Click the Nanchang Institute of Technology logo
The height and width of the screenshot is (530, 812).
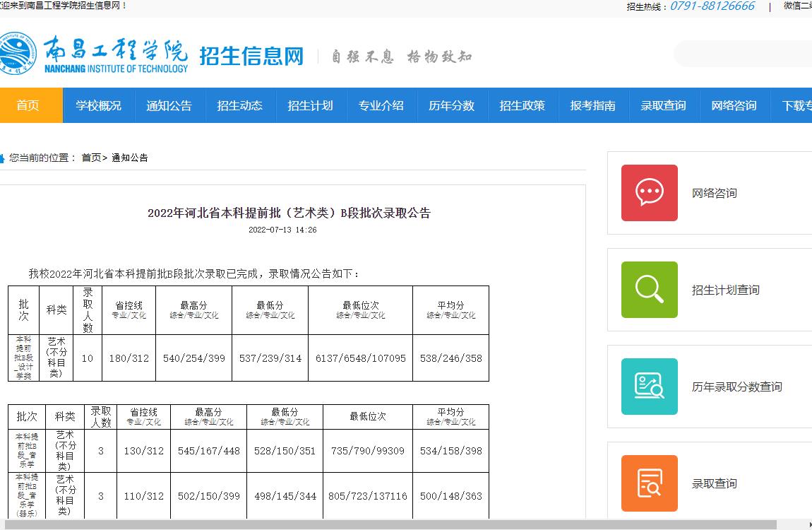pos(94,54)
